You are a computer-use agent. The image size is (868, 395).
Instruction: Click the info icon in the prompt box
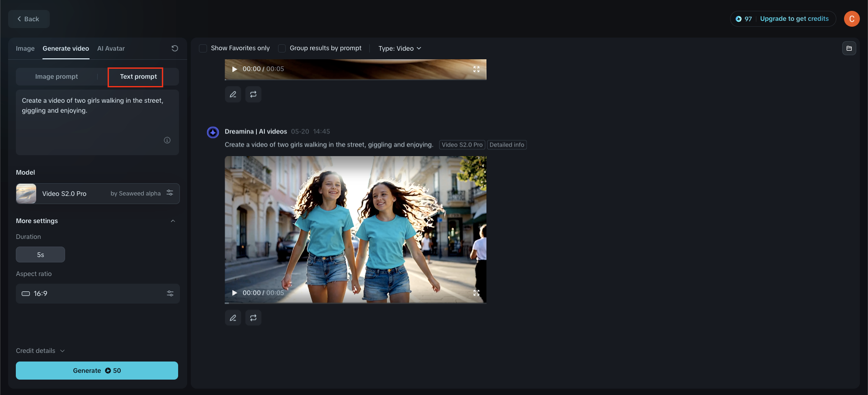(167, 140)
